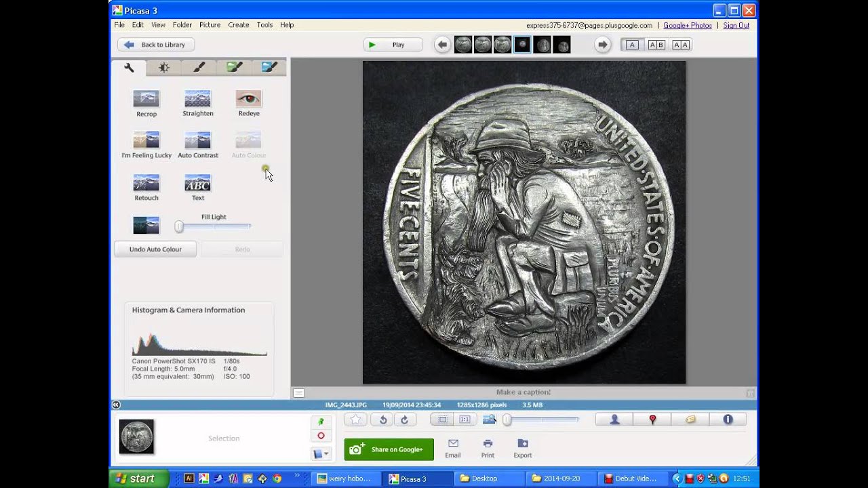
Task: Open Desktop folder from taskbar
Action: tap(487, 479)
